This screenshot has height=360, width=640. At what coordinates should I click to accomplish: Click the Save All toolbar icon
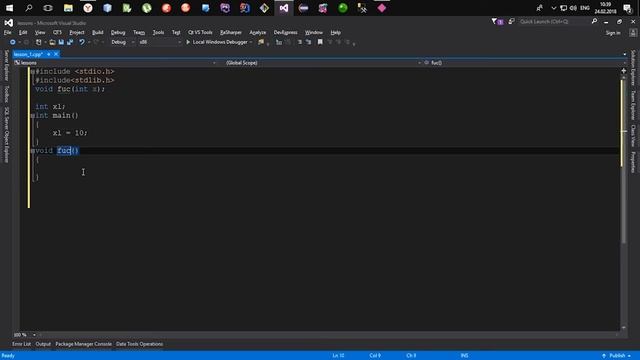tap(70, 42)
